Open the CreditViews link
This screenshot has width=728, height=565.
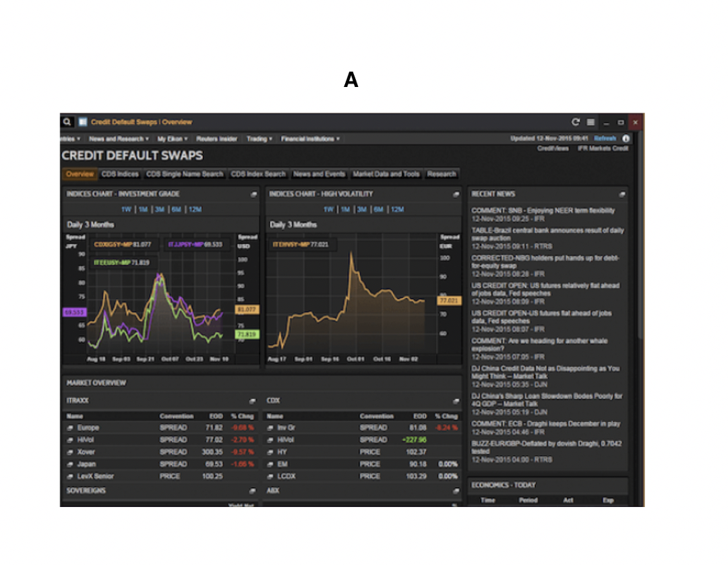coord(553,148)
